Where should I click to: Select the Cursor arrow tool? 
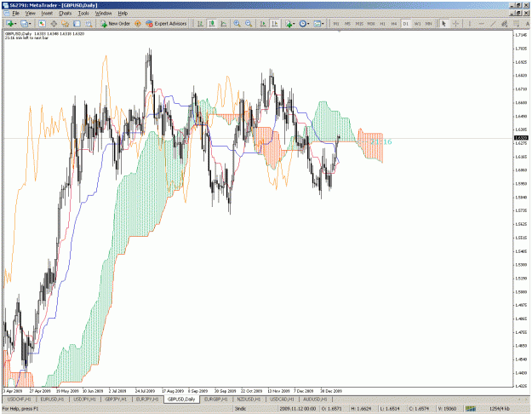(x=443, y=24)
